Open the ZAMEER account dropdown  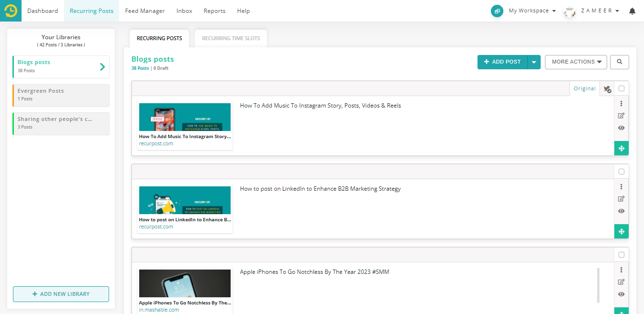[600, 11]
